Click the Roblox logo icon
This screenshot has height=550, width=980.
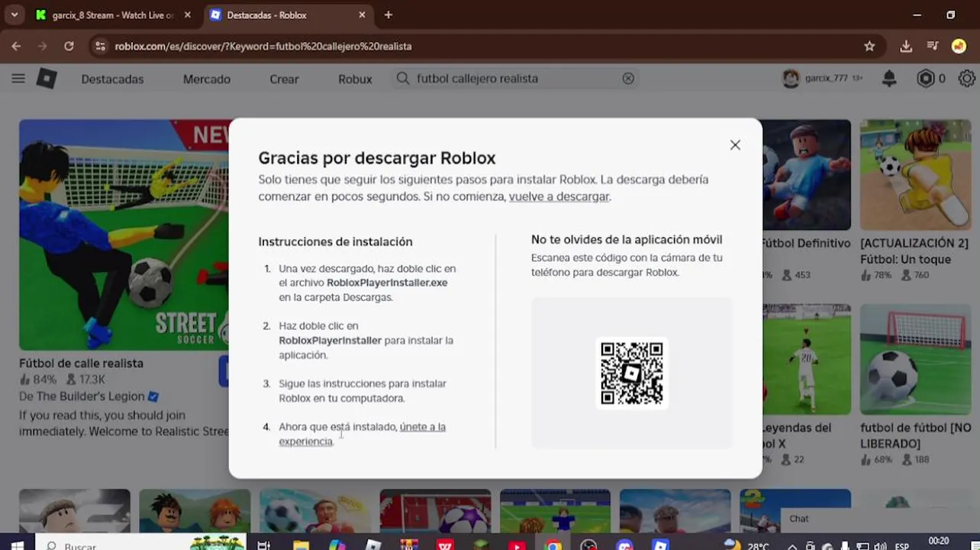click(47, 79)
